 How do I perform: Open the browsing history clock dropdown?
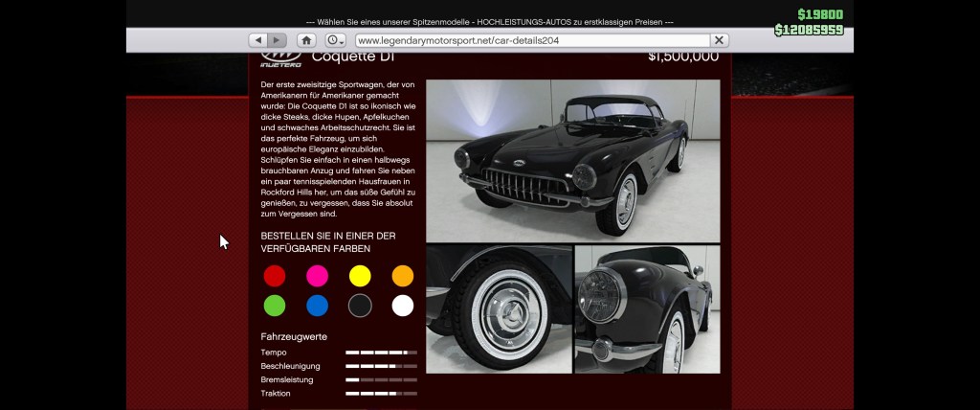(x=336, y=40)
